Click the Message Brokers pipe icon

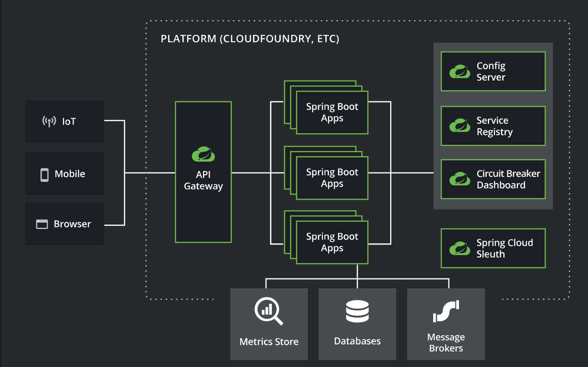[446, 311]
